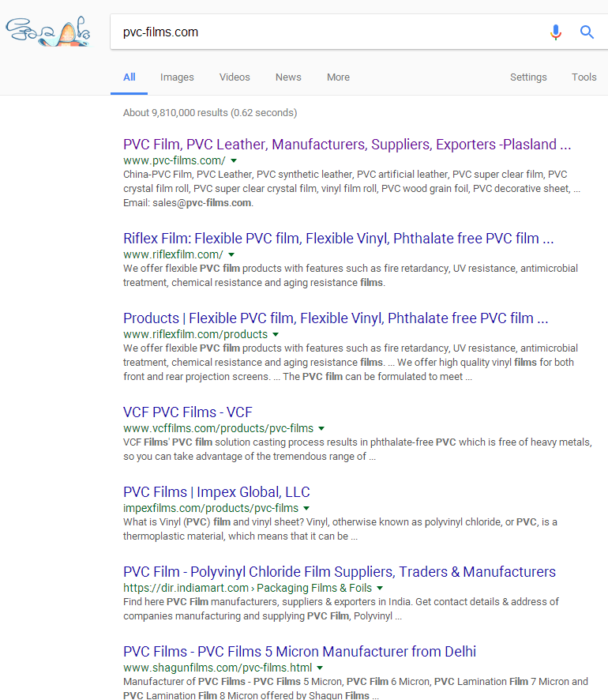Open the search Tools options
The width and height of the screenshot is (608, 700).
584,77
